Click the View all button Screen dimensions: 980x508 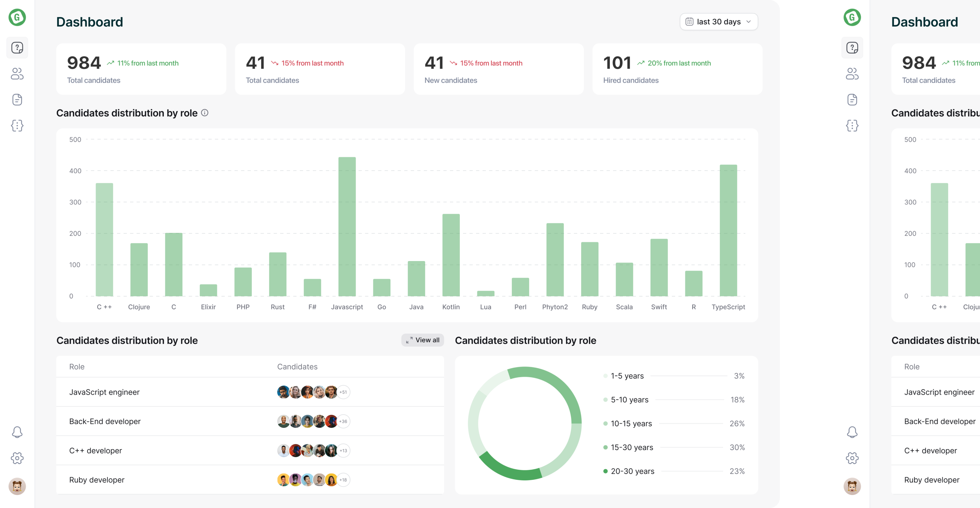pos(422,340)
